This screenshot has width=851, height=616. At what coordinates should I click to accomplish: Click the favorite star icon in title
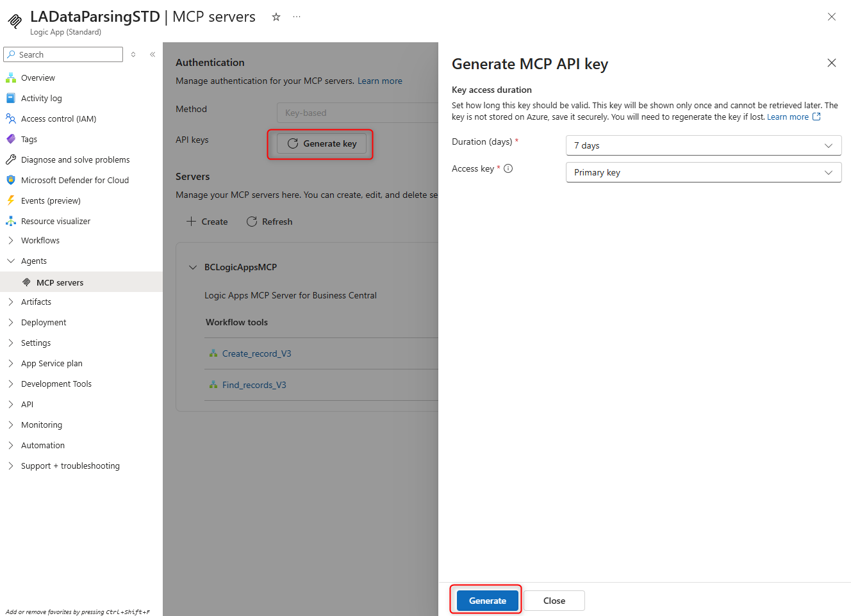tap(276, 17)
